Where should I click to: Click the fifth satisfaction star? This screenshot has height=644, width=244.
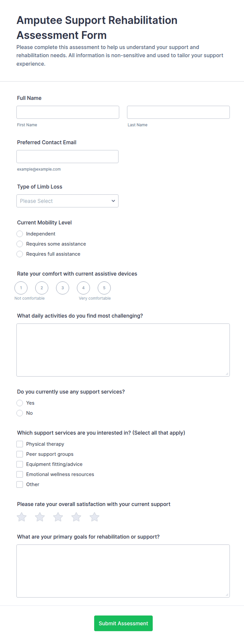(94, 517)
